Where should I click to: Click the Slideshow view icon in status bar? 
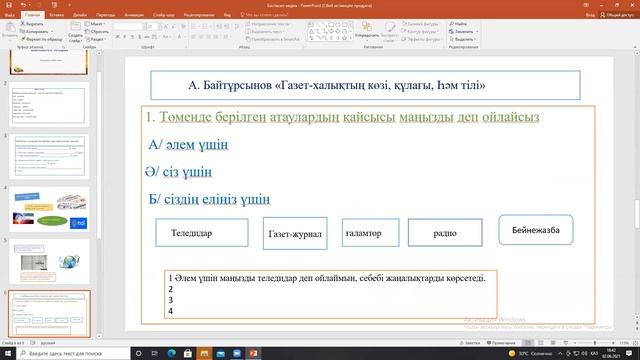(x=566, y=343)
